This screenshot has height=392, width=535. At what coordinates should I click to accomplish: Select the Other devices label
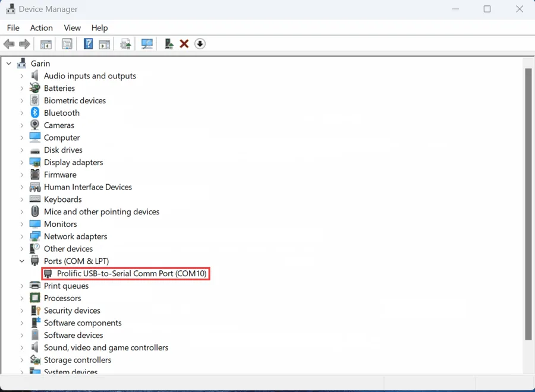[68, 248]
